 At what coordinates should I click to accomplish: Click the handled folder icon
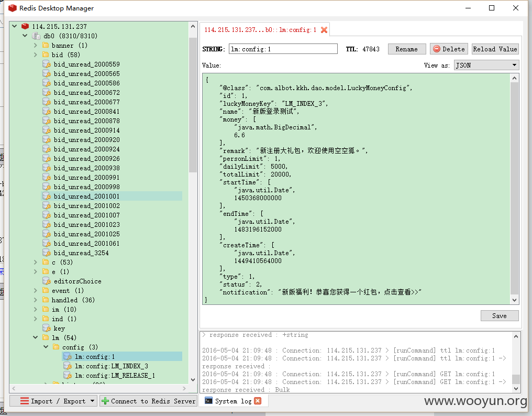(46, 300)
